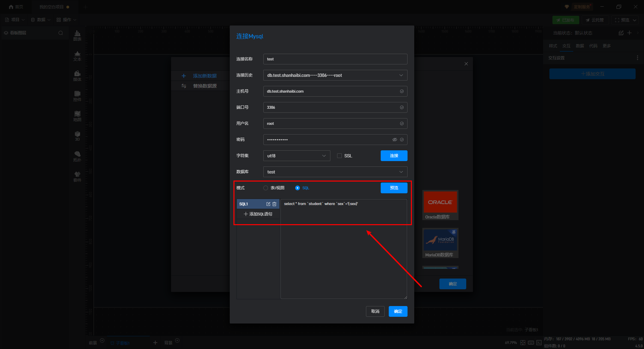Select the SQL1 entry in list
The image size is (644, 349).
click(258, 204)
